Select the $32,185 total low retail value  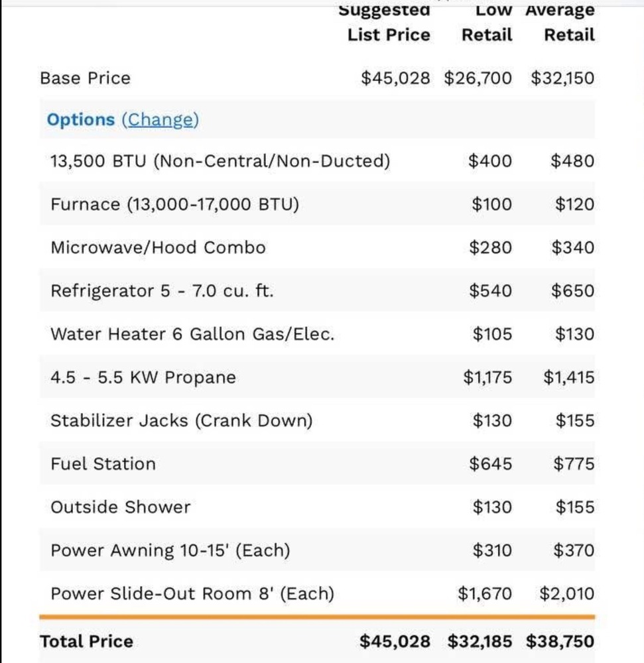480,641
